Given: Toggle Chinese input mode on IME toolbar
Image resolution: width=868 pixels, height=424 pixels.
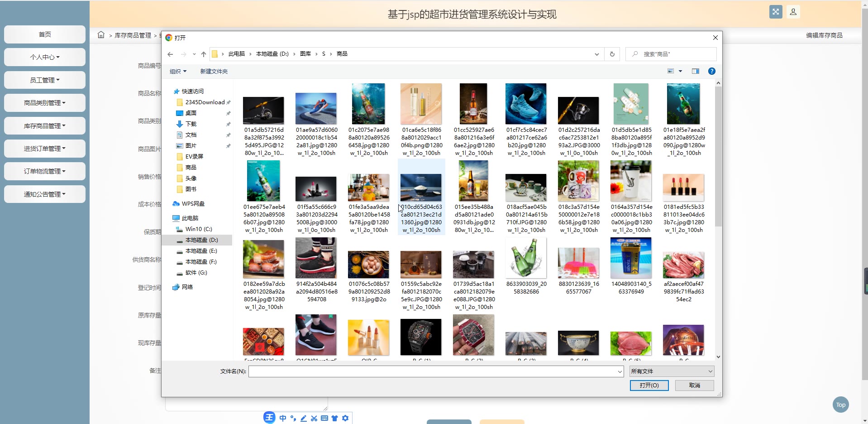Looking at the screenshot, I should tap(283, 418).
